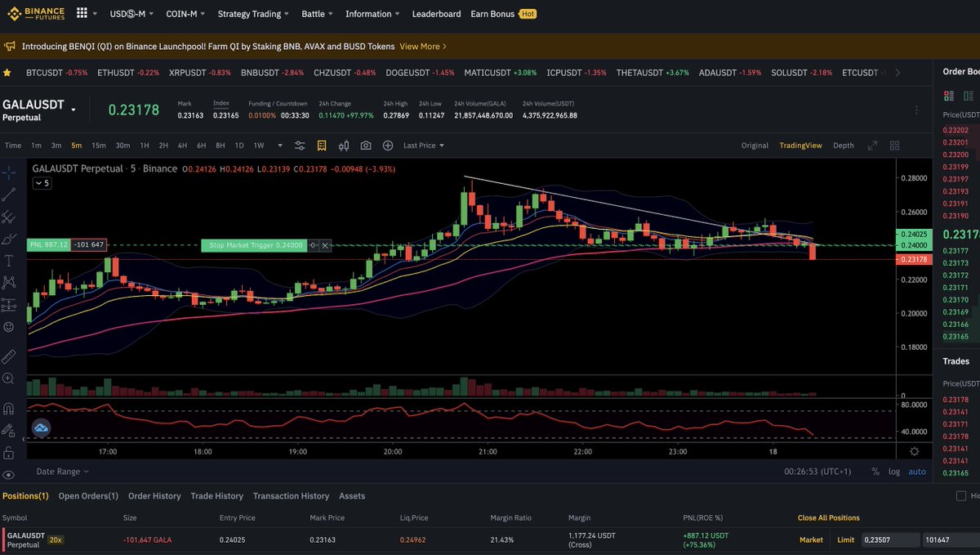This screenshot has height=555, width=980.
Task: Open the emoji icons tool
Action: click(9, 327)
